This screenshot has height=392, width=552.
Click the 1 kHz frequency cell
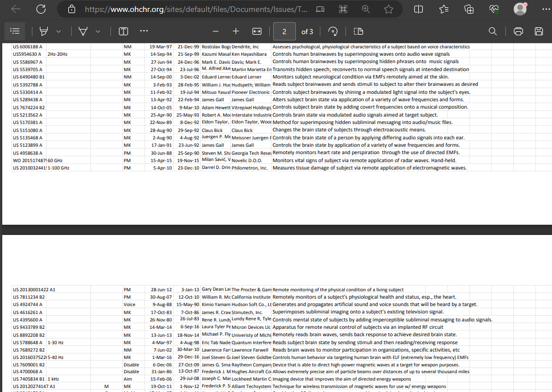(53, 379)
